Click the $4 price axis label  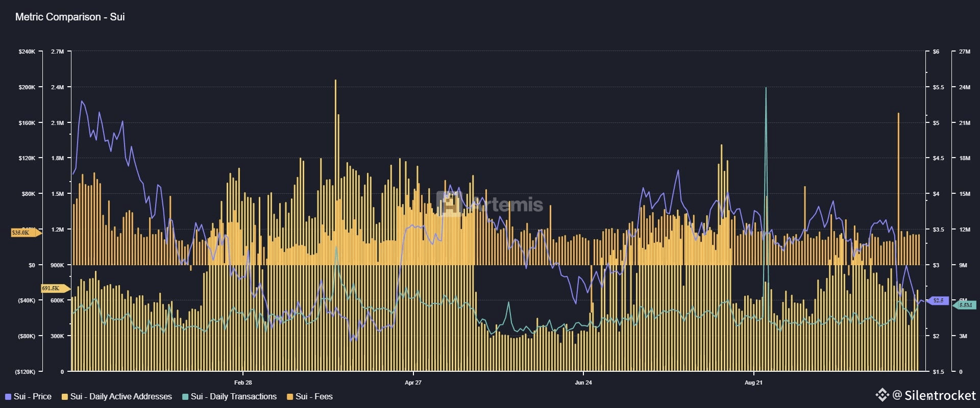936,194
